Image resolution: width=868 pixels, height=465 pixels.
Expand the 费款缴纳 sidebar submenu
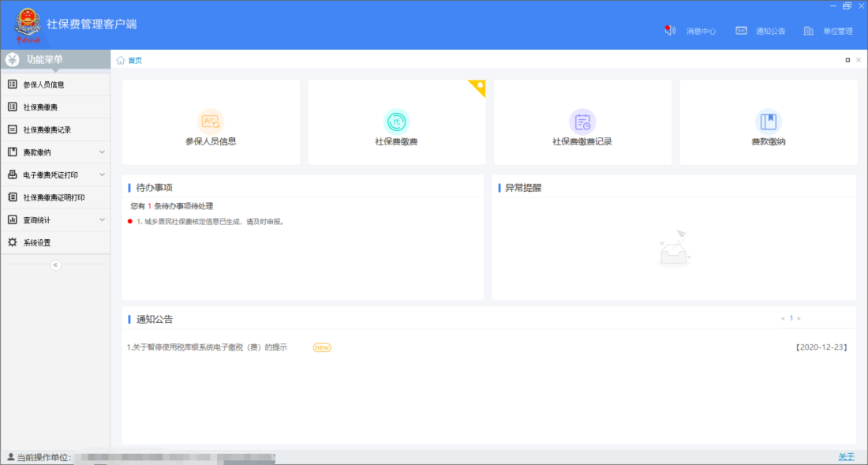102,152
